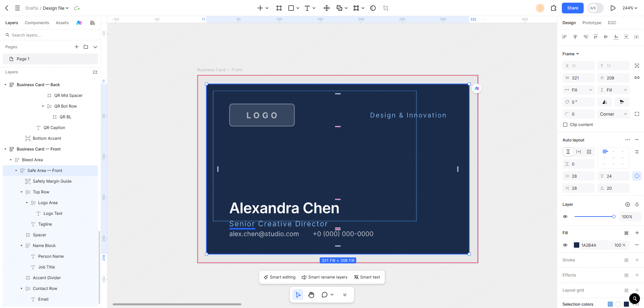Click the independent corners icon
Screen dimensions: 644x308
point(637,114)
